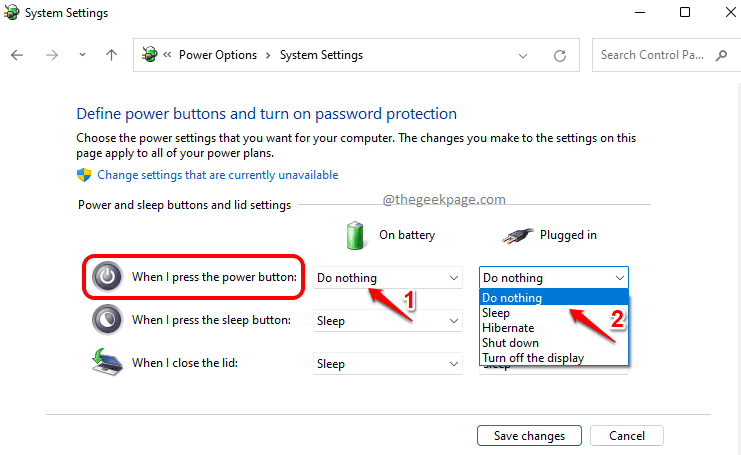Open power button On battery dropdown

click(x=388, y=277)
